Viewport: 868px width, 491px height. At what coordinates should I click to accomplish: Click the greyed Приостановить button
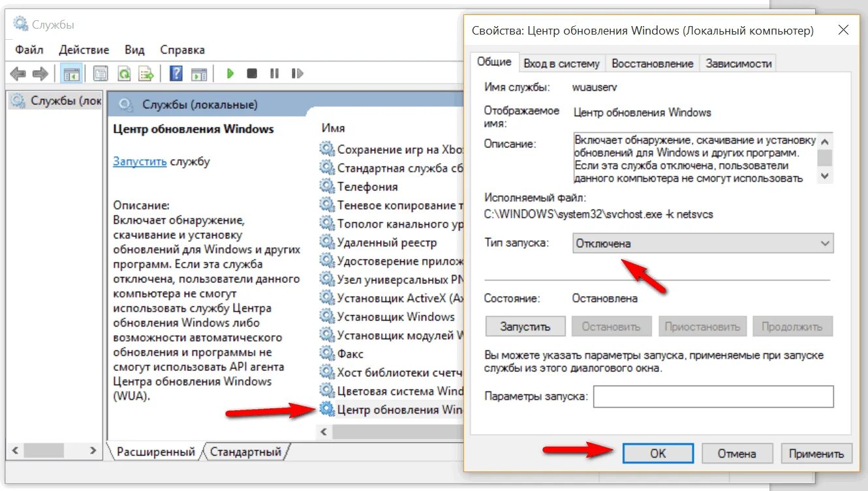tap(702, 326)
